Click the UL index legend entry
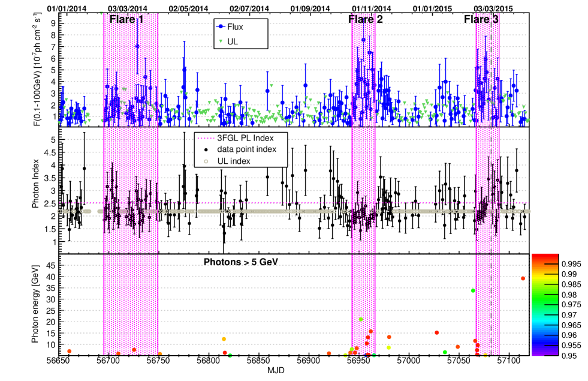Screen dimensions: 588x381 click(x=227, y=161)
